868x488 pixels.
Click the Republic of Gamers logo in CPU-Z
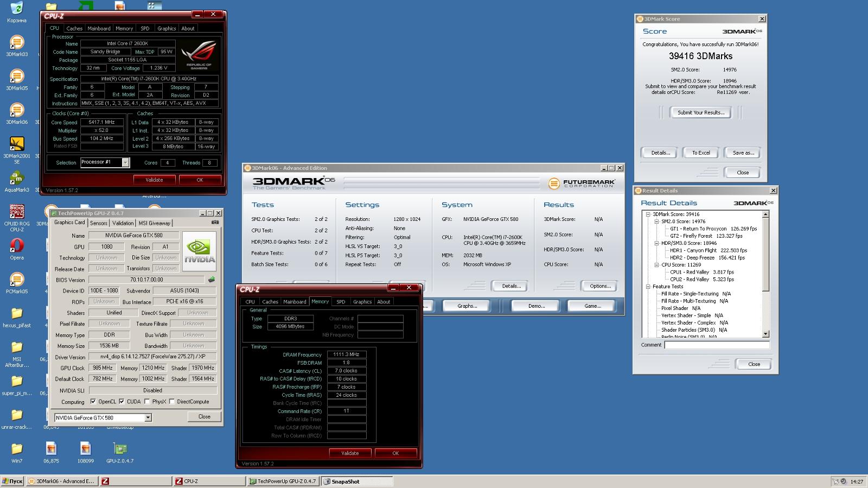click(199, 56)
